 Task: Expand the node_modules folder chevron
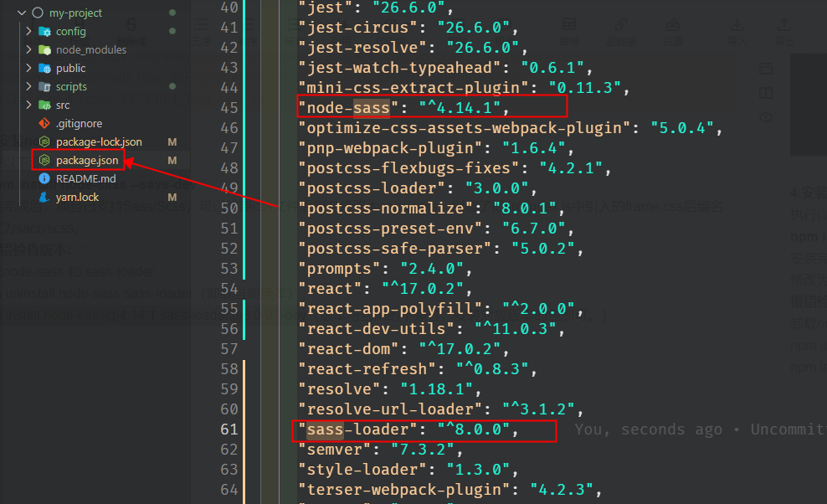pyautogui.click(x=28, y=49)
